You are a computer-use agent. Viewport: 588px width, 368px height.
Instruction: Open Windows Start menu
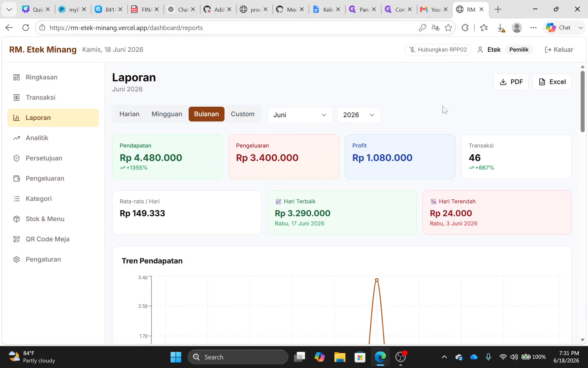pos(176,357)
